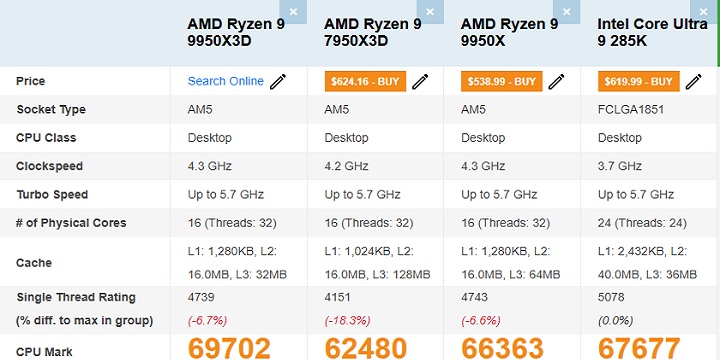Open AMD Ryzen 9 9950X3D title
The image size is (720, 360).
click(236, 33)
